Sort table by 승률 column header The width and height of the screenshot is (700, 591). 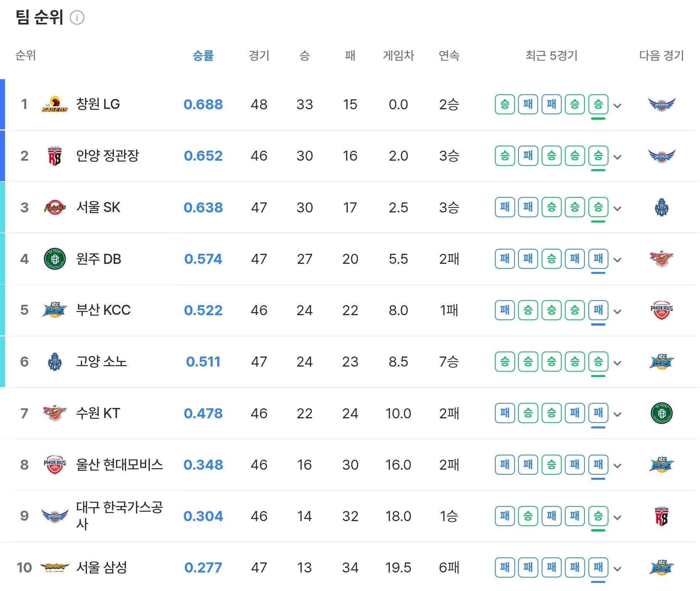coord(203,56)
